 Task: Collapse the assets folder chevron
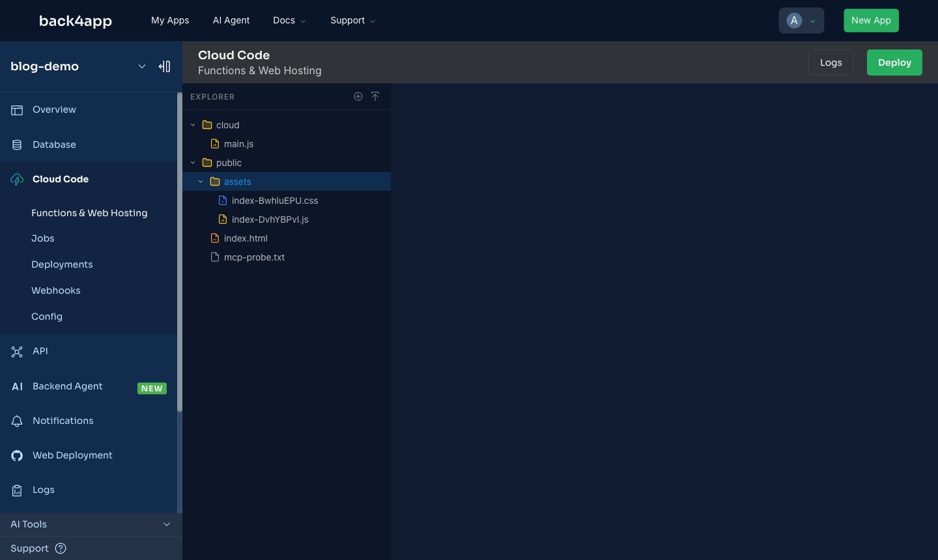coord(201,182)
